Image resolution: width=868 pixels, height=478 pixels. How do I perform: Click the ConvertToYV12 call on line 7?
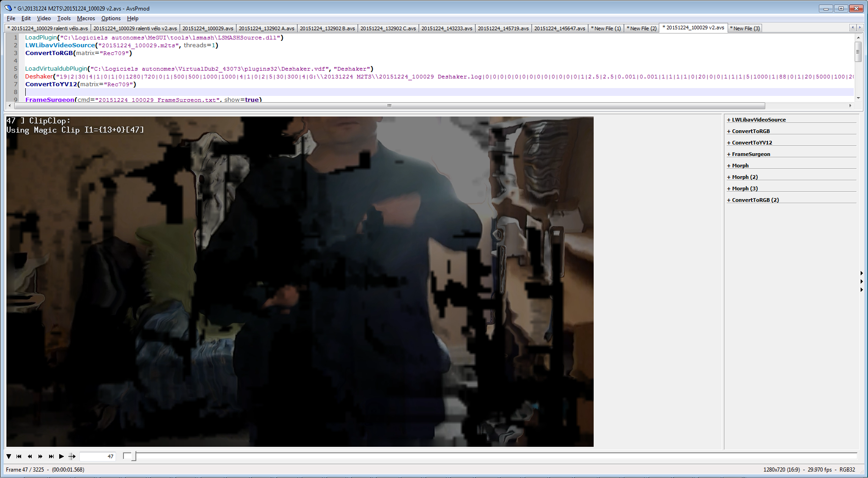coord(81,84)
